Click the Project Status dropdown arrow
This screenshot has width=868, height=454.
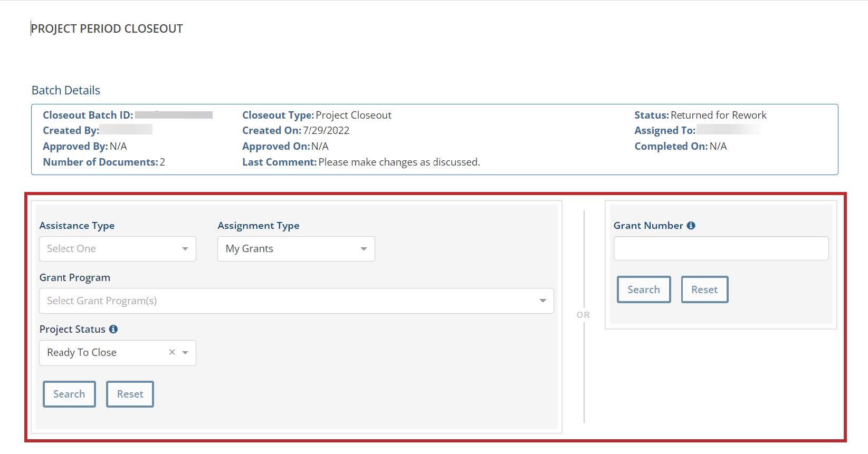point(185,353)
